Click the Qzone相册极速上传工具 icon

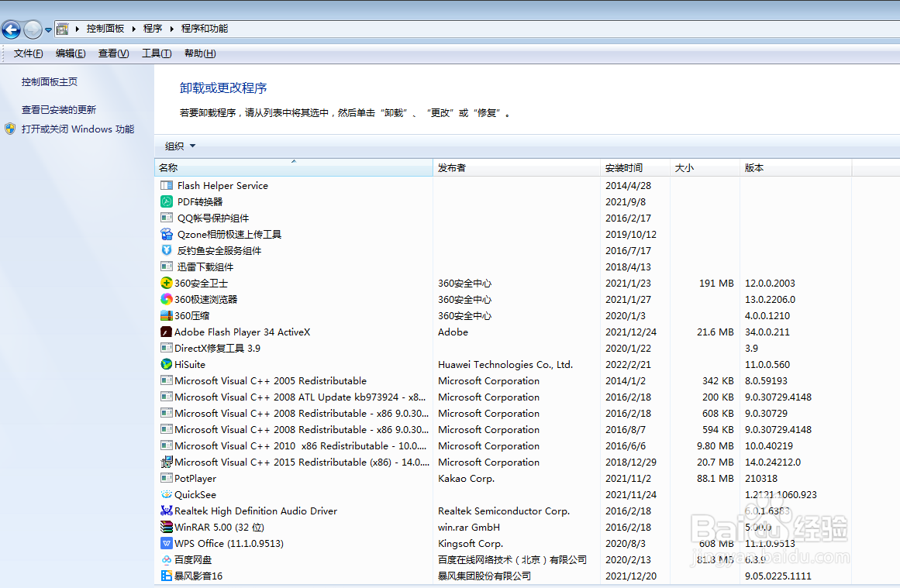point(167,234)
